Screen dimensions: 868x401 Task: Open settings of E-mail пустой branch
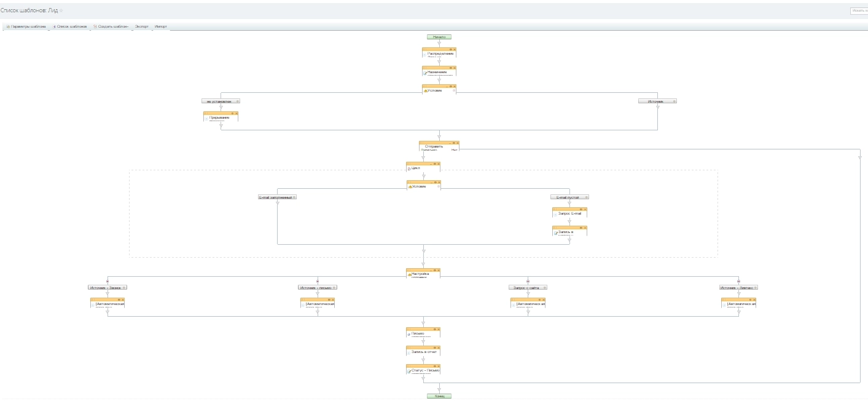coord(586,197)
